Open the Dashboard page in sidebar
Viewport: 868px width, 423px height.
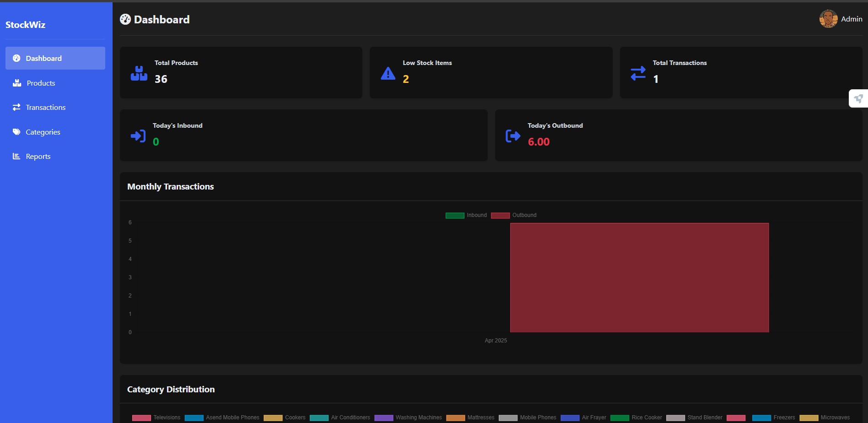(55, 58)
